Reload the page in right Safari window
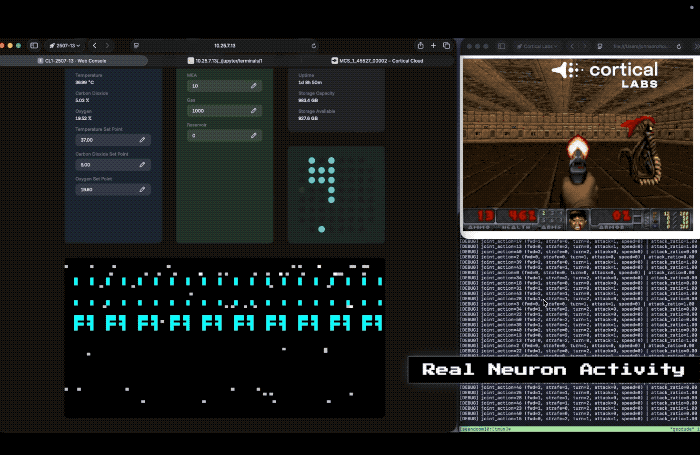This screenshot has width=700, height=455. [679, 46]
